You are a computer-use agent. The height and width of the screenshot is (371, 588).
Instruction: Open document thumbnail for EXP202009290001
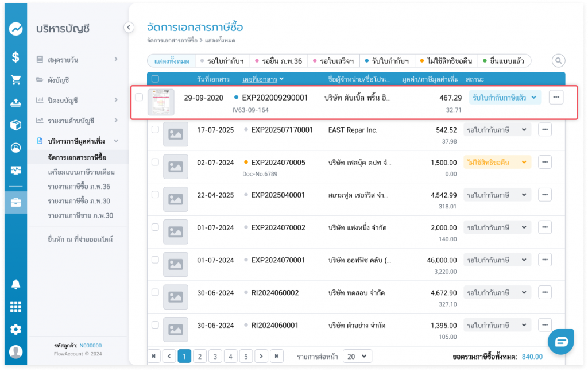(x=161, y=102)
